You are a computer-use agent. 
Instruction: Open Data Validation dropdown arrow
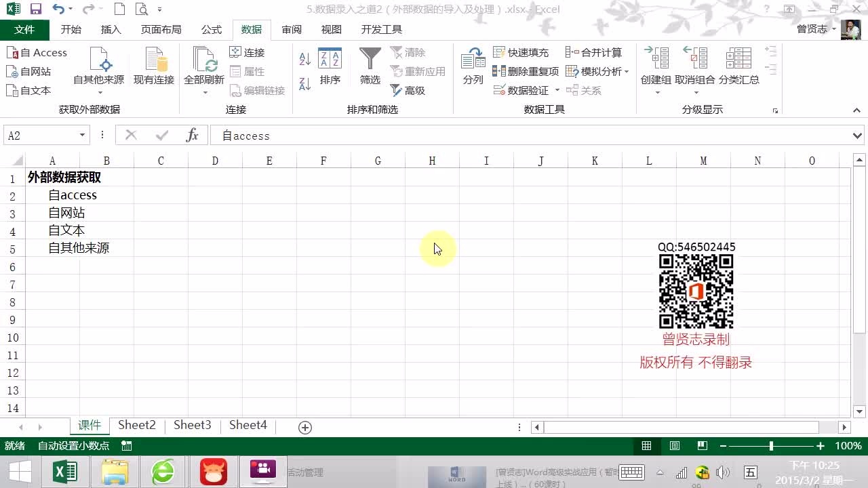coord(557,91)
